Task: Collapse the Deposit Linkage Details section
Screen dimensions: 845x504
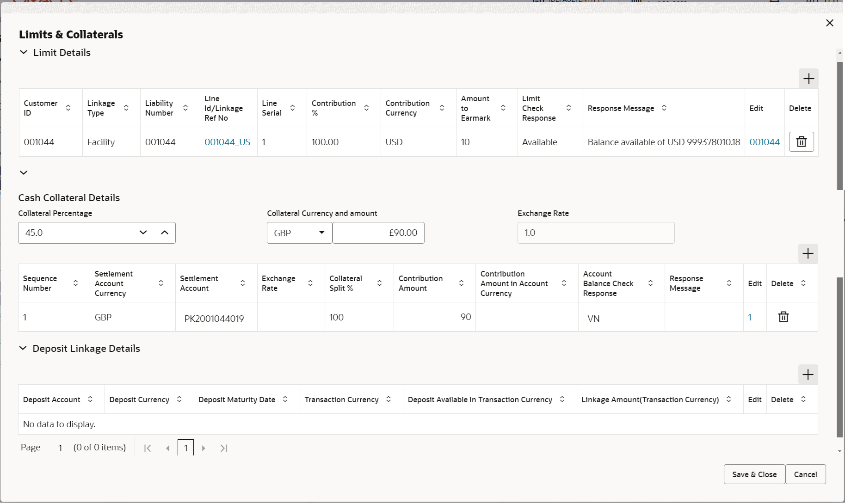Action: pos(23,348)
